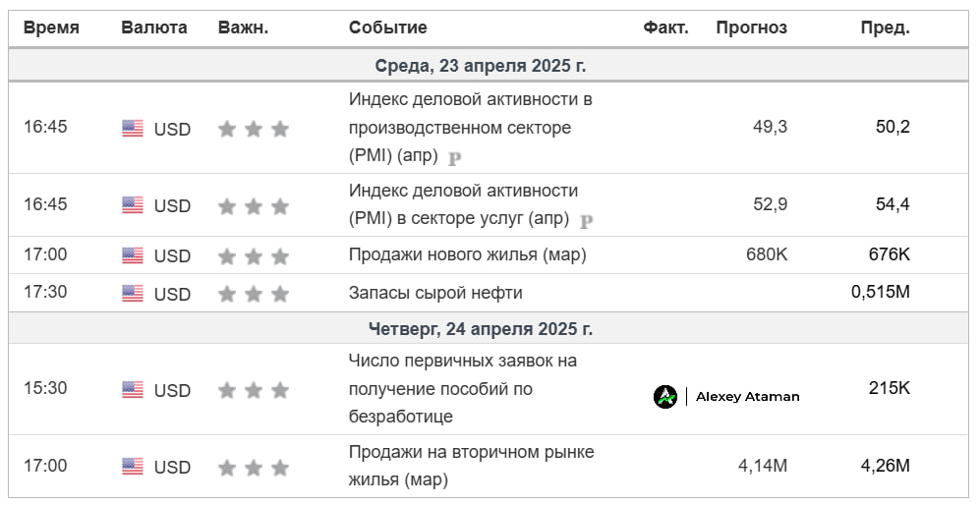Open event "Число первичных заявок на получение пособий"
Image resolution: width=980 pixels, height=505 pixels.
(x=463, y=388)
